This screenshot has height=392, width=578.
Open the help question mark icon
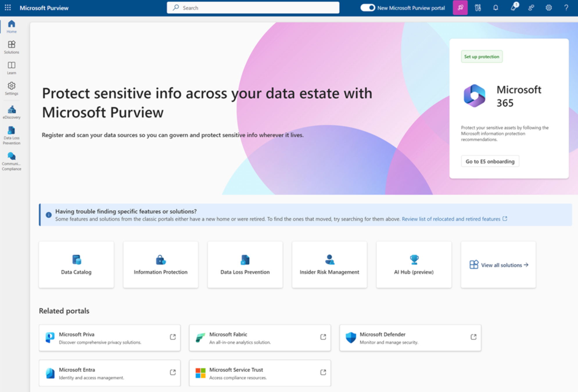[566, 8]
